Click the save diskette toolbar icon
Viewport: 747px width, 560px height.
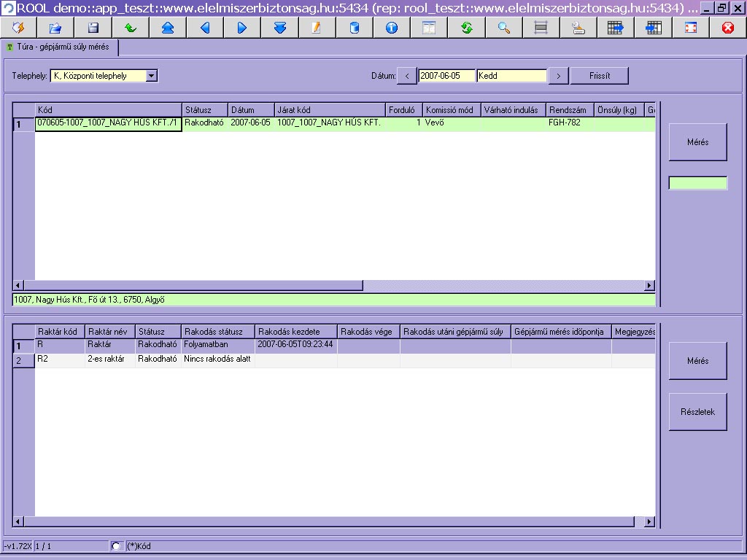click(93, 28)
